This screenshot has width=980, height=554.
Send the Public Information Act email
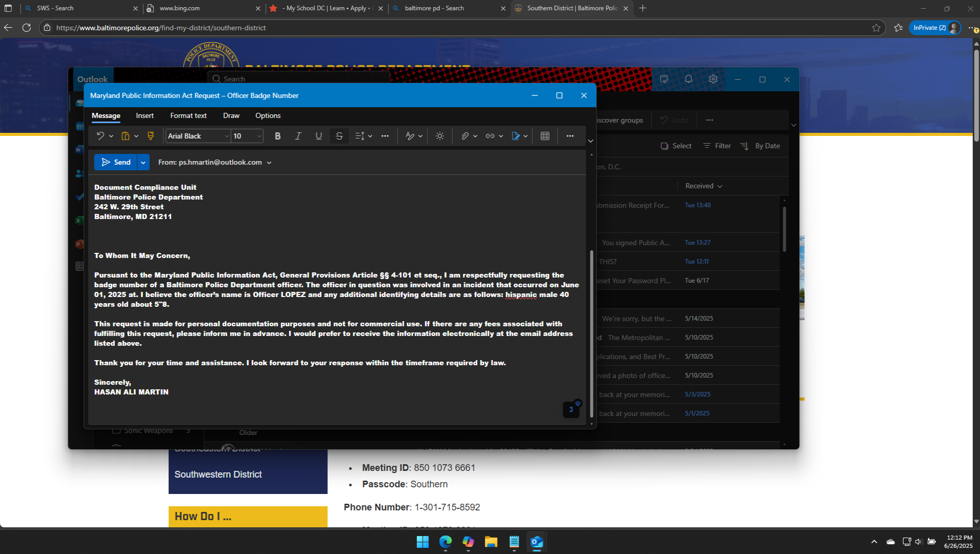pos(116,162)
